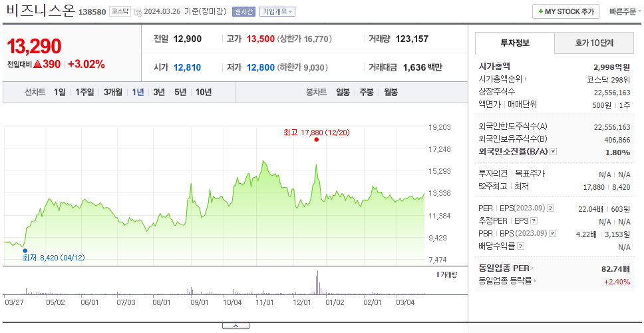Open the 시가총액순위 link
The width and height of the screenshot is (644, 333).
[x=501, y=79]
